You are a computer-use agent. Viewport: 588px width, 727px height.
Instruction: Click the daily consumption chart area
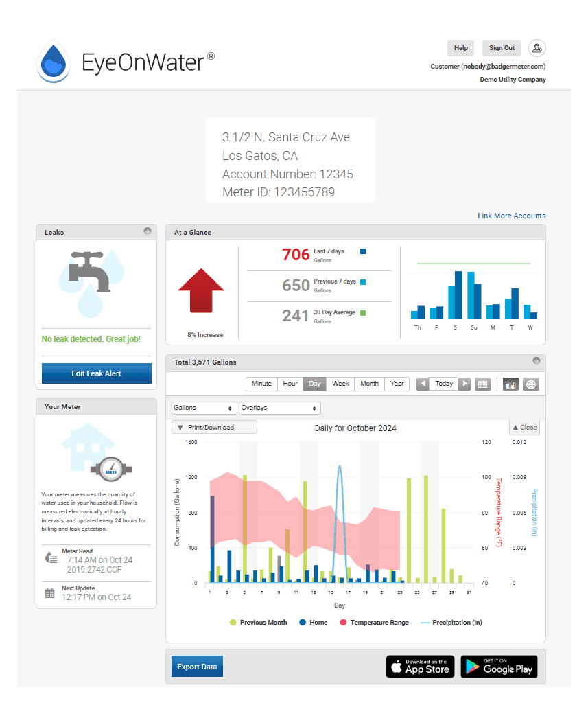pyautogui.click(x=340, y=512)
